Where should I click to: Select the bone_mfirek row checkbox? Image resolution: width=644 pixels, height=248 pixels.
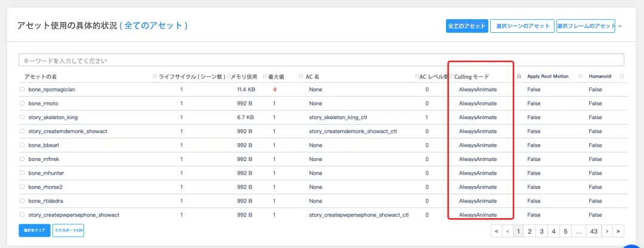coord(22,159)
